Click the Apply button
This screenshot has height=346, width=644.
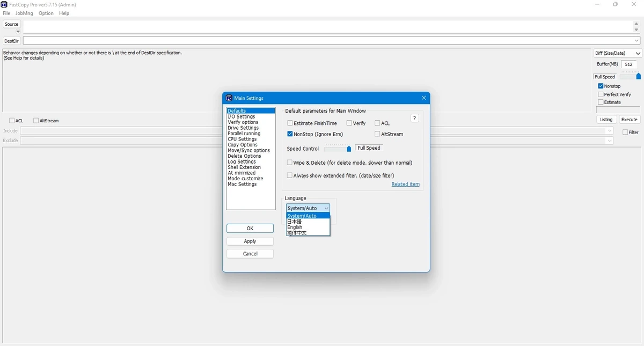(250, 241)
